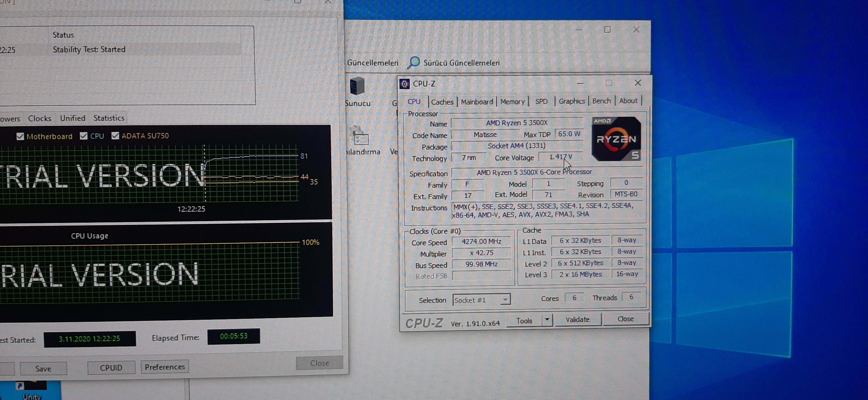Click the Sürücü Güncellemeleri magnifier icon
Viewport: 868px width, 400px height.
point(414,63)
